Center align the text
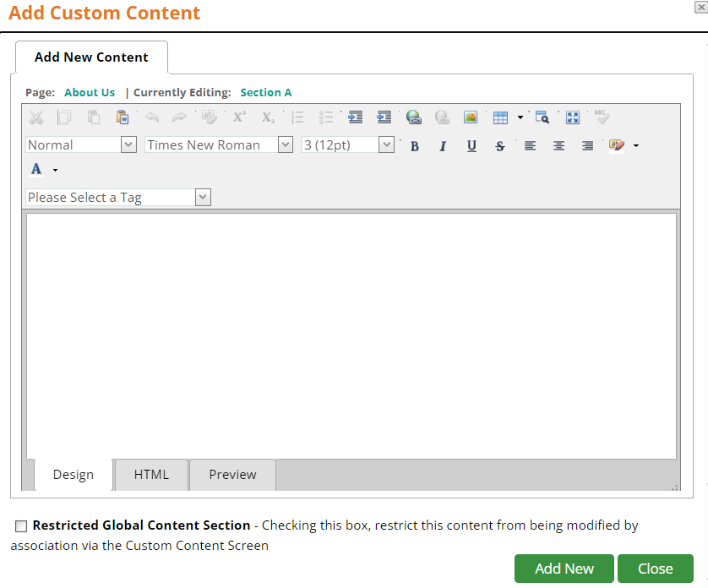 tap(559, 146)
